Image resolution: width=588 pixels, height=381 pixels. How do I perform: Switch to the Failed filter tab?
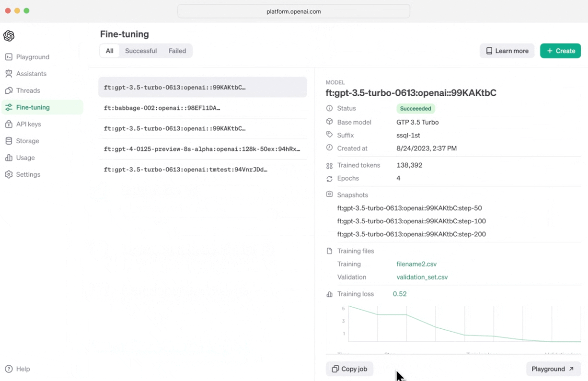[177, 51]
